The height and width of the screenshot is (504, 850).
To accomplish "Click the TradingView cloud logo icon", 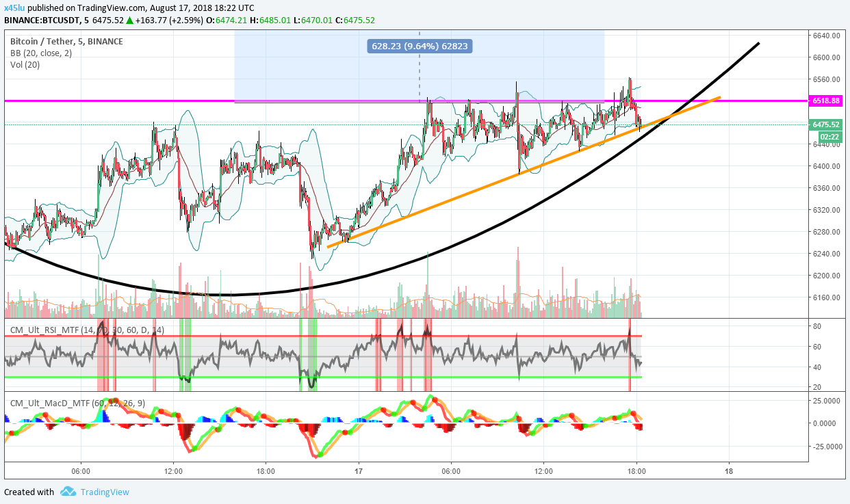I will 67,492.
